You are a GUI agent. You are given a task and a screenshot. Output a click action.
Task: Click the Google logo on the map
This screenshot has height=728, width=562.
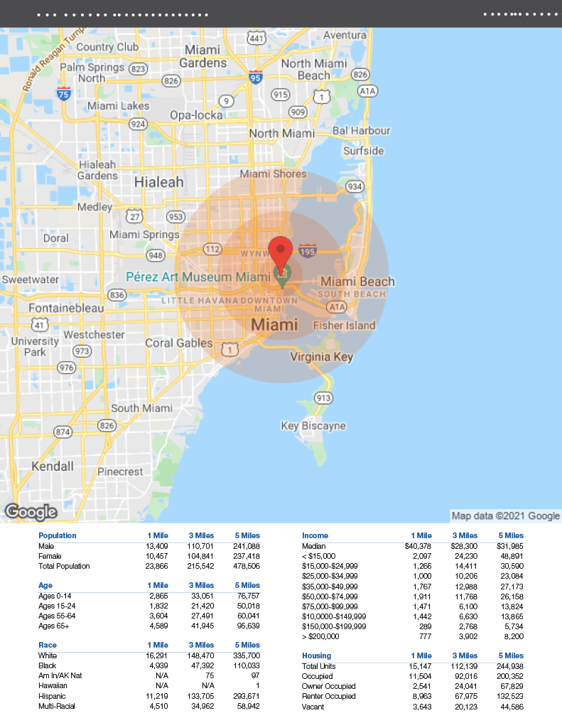31,512
